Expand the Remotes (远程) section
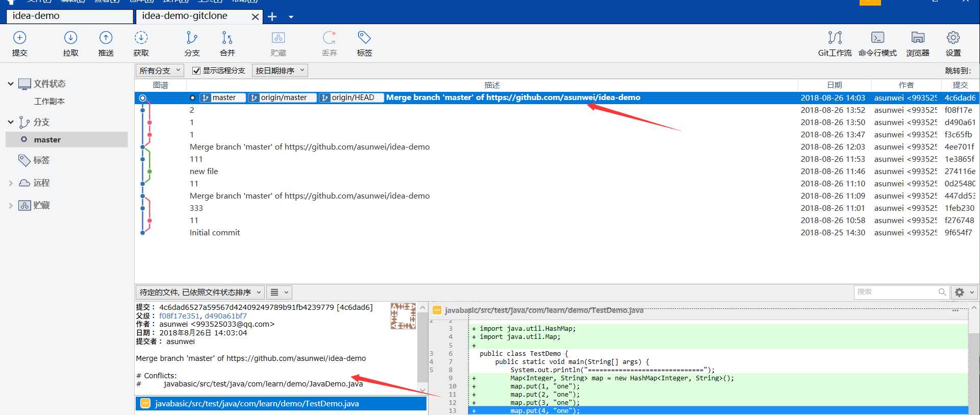Viewport: 980px width, 415px height. [x=11, y=183]
